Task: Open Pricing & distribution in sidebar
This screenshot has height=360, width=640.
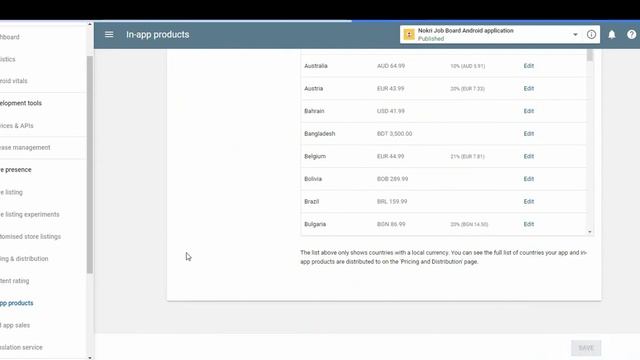Action: click(x=24, y=259)
